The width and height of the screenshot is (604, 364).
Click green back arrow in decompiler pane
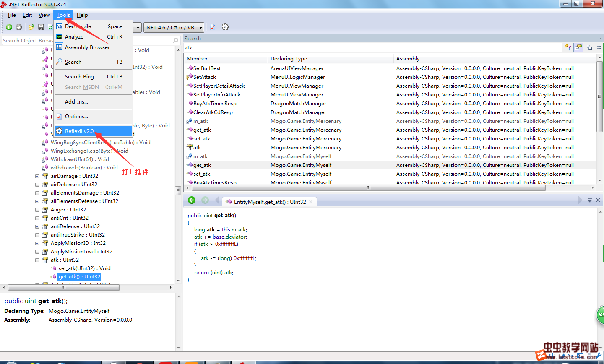[x=192, y=200]
